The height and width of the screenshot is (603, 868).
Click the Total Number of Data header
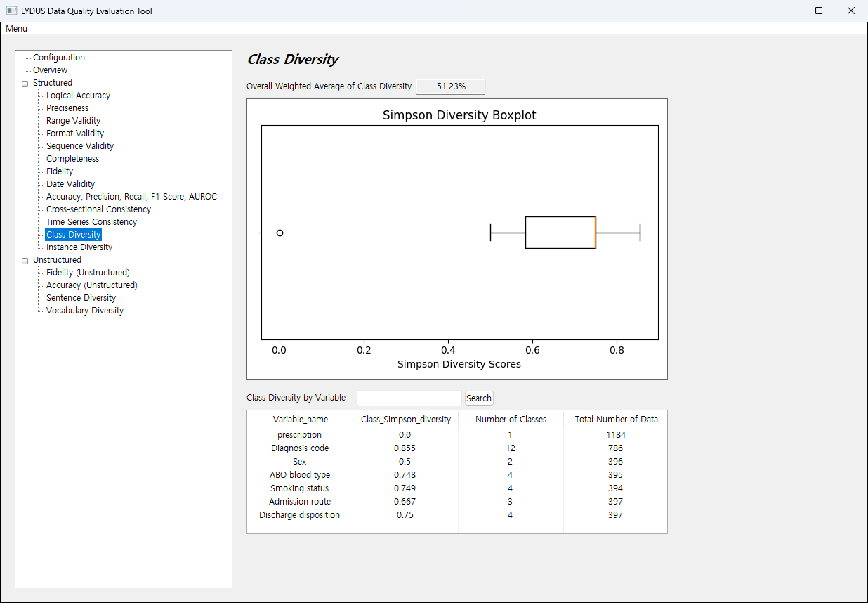617,420
